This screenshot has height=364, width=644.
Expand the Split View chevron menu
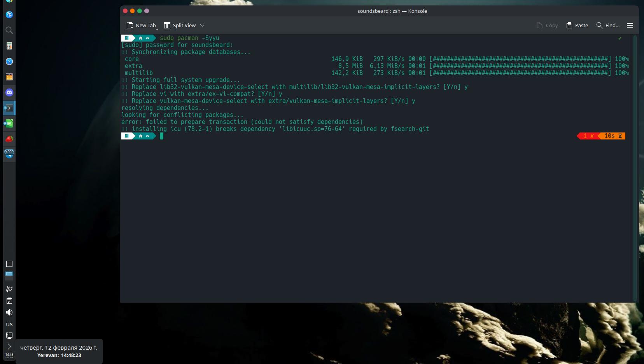[202, 25]
